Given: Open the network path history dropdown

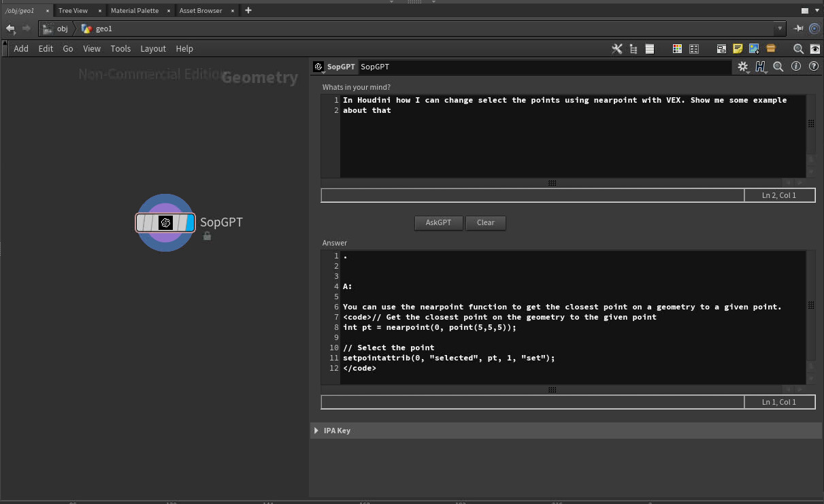Looking at the screenshot, I should pyautogui.click(x=780, y=29).
